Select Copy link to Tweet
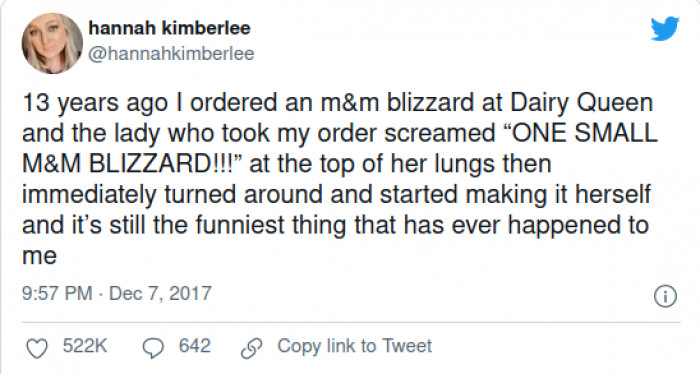This screenshot has width=700, height=374. [354, 346]
